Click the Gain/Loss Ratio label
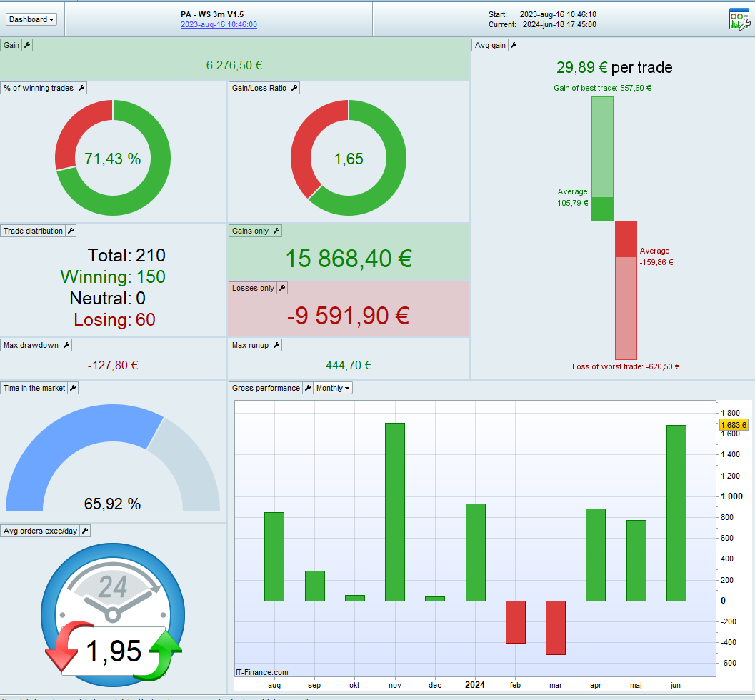This screenshot has width=755, height=700. [x=259, y=88]
